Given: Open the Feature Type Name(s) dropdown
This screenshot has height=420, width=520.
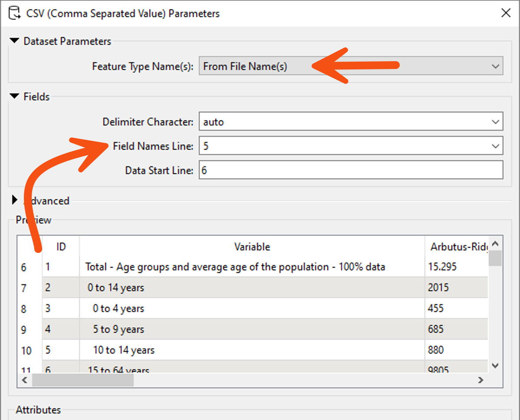Looking at the screenshot, I should (x=351, y=66).
